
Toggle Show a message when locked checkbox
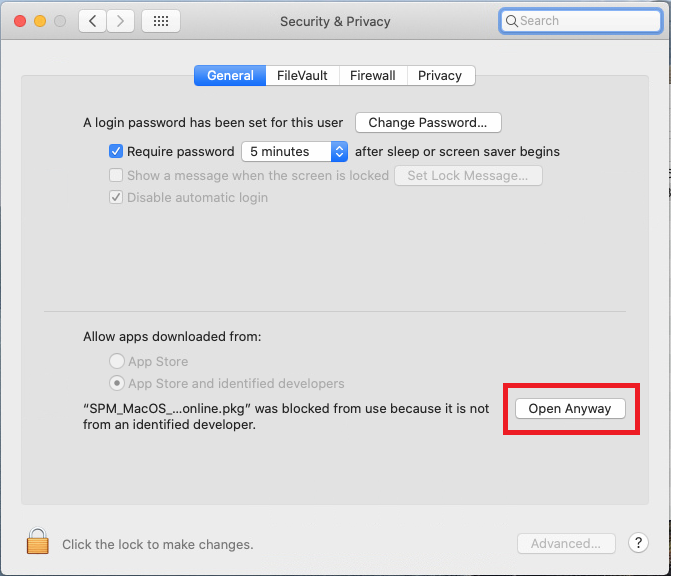116,175
